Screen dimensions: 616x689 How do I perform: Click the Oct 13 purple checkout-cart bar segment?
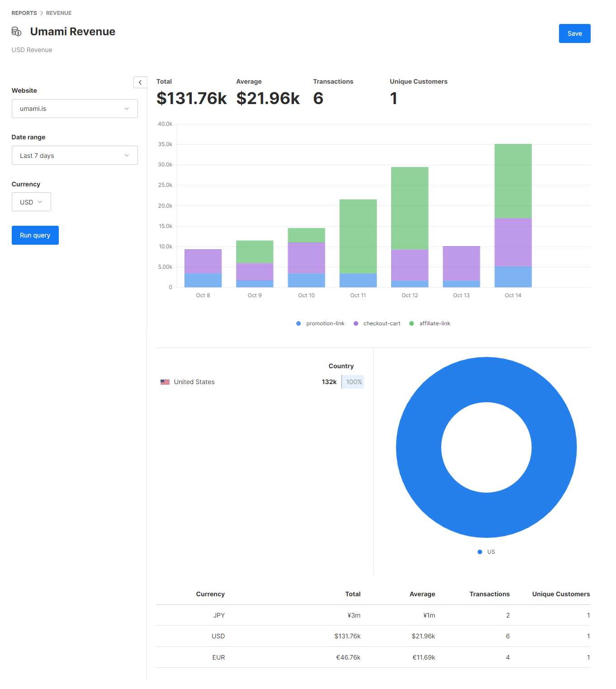coord(461,263)
